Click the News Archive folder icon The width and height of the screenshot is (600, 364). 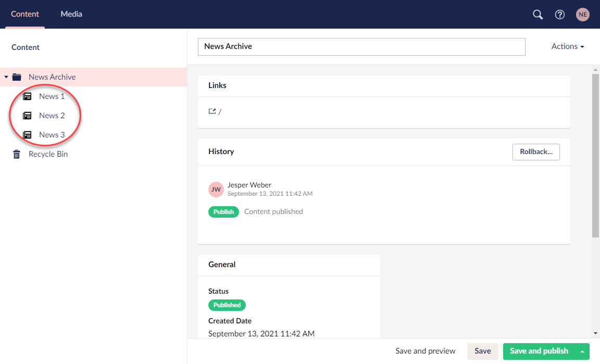tap(16, 77)
